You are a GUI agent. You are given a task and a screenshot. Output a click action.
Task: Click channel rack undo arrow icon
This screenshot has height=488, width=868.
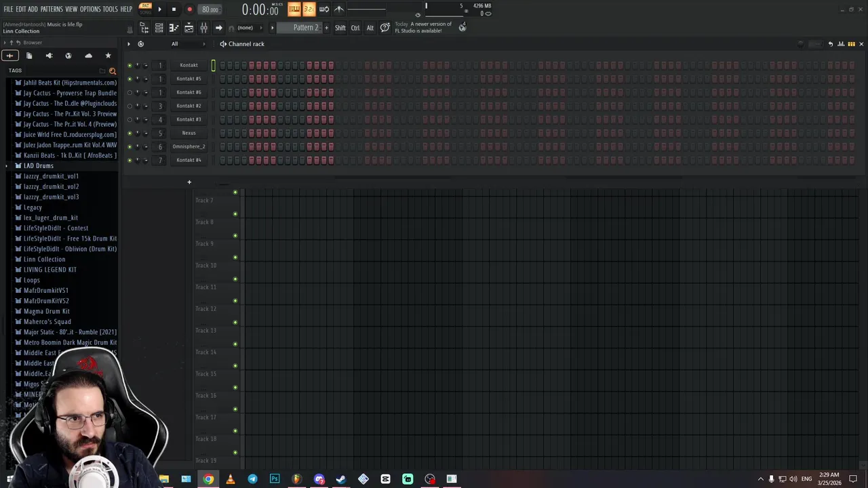pyautogui.click(x=830, y=44)
